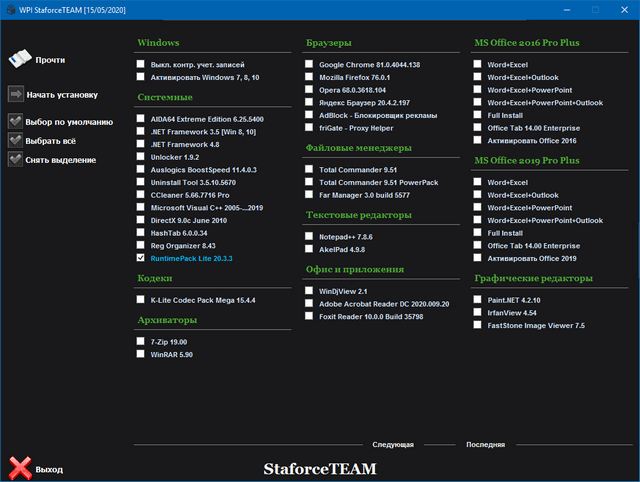
Task: Open the Прочти book icon
Action: click(x=20, y=59)
